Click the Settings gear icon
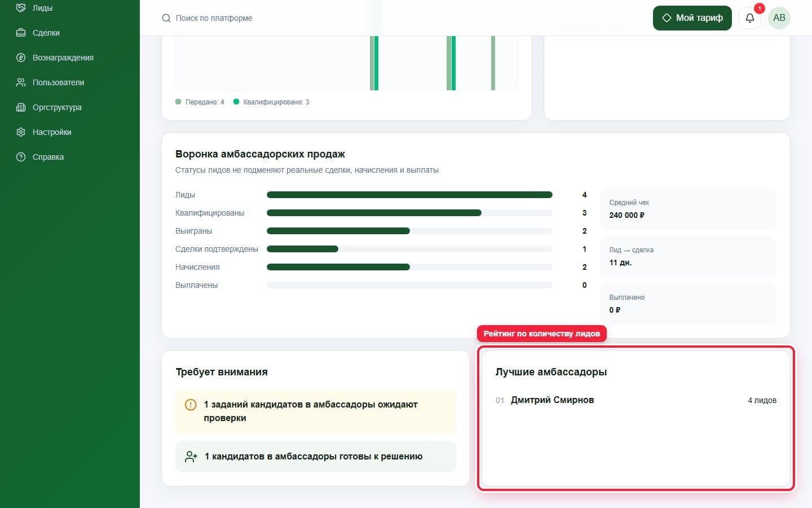 (x=21, y=132)
